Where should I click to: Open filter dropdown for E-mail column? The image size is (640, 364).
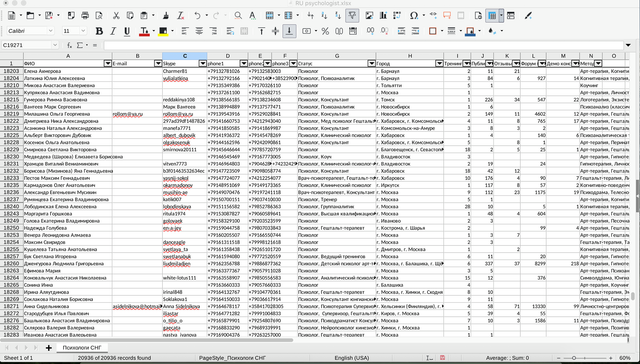158,64
